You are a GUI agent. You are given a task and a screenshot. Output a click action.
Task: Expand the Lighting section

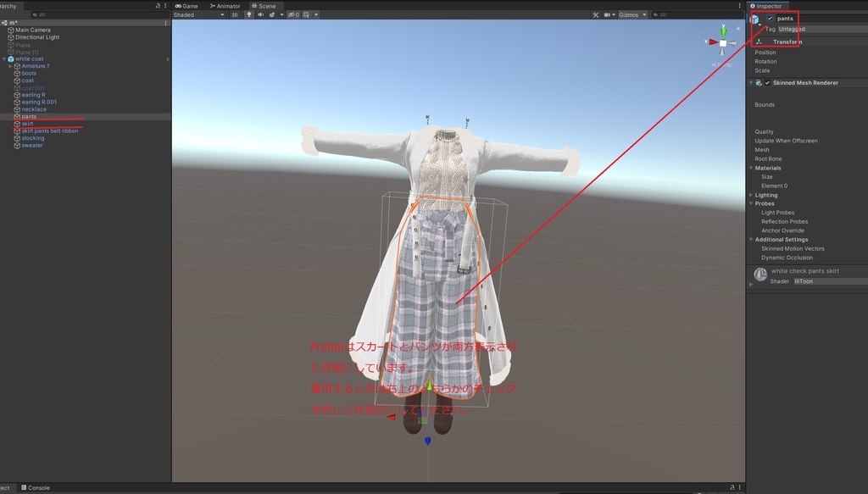coord(751,195)
